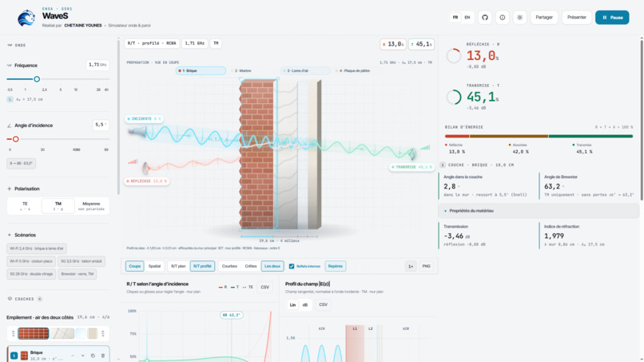Select the brick swatch in layer stack
Screen dimensions: 644x362
coord(34,333)
